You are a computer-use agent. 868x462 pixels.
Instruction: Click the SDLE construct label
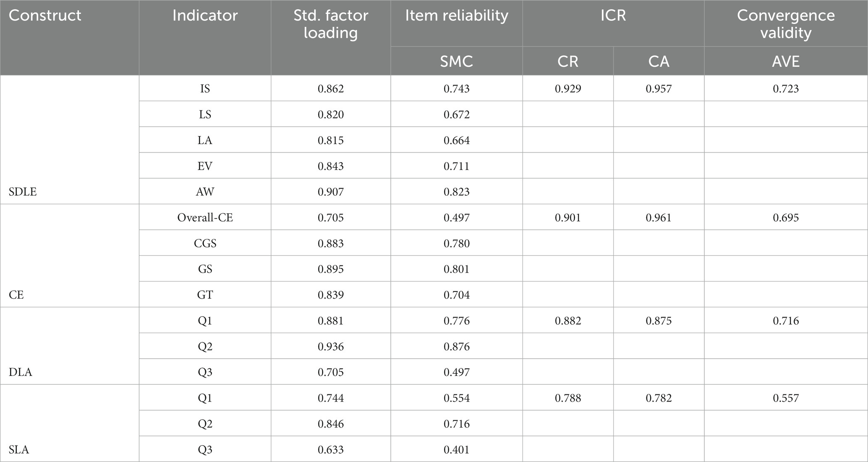23,192
